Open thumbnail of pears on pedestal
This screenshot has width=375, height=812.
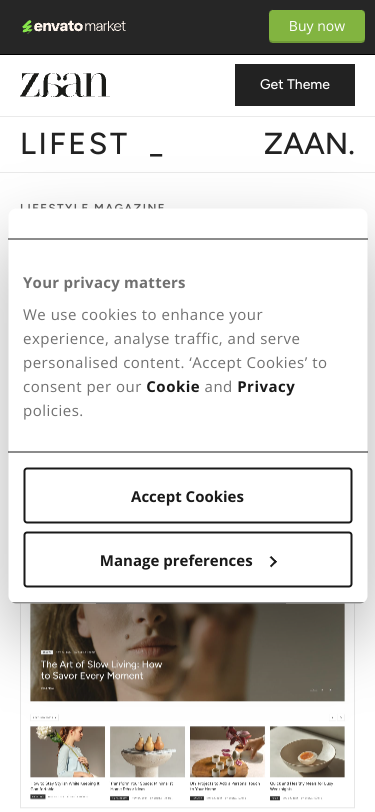tap(147, 751)
